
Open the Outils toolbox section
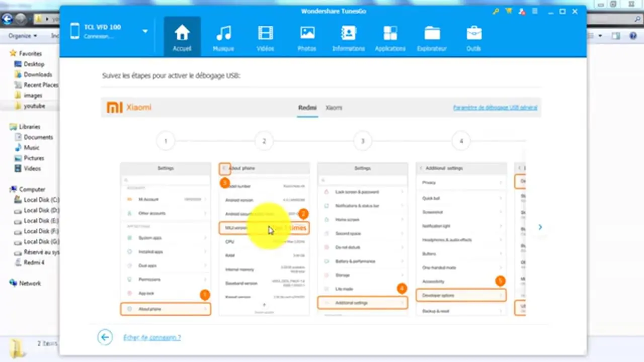[473, 37]
